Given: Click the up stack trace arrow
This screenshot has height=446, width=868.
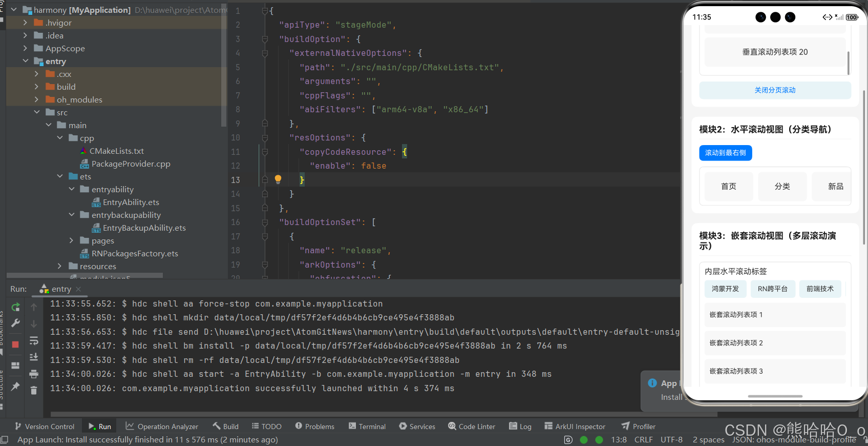Looking at the screenshot, I should point(34,307).
